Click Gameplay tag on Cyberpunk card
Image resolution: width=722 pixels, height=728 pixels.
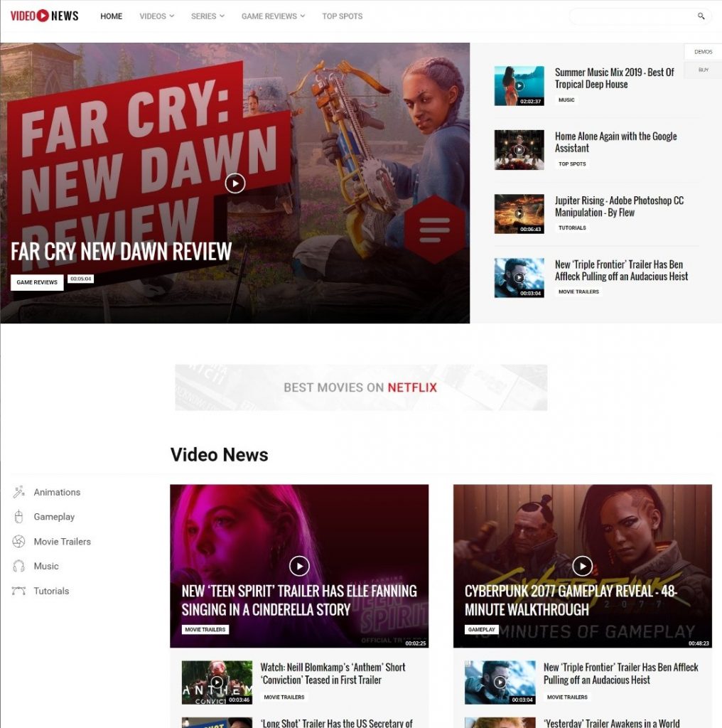482,630
